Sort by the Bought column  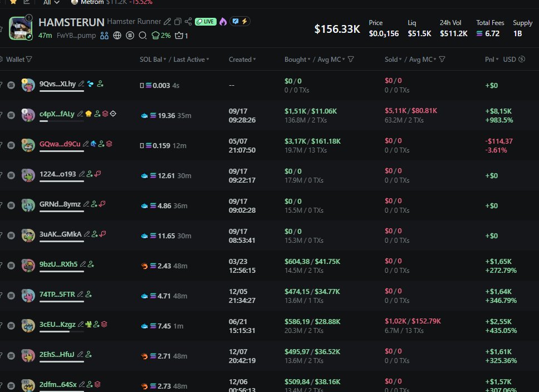[297, 59]
